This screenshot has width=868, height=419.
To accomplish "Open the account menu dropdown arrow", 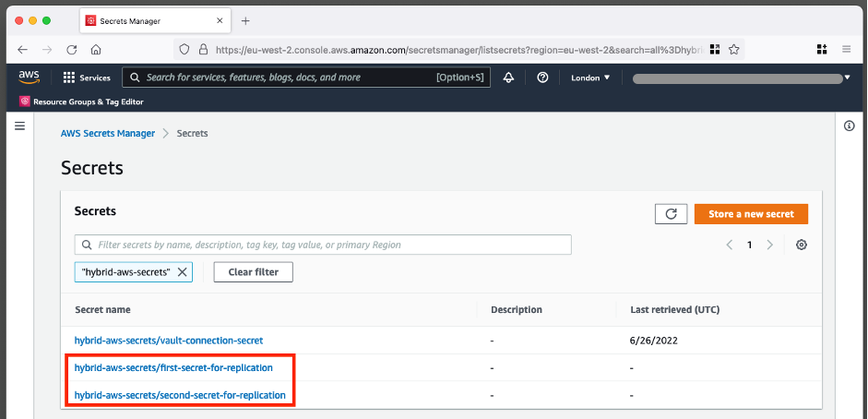I will (x=847, y=78).
